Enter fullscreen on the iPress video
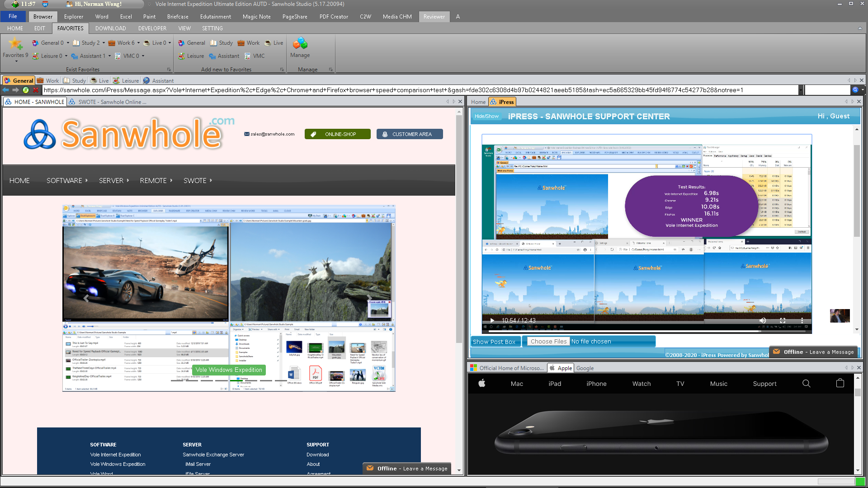Viewport: 868px width, 488px height. [x=782, y=320]
